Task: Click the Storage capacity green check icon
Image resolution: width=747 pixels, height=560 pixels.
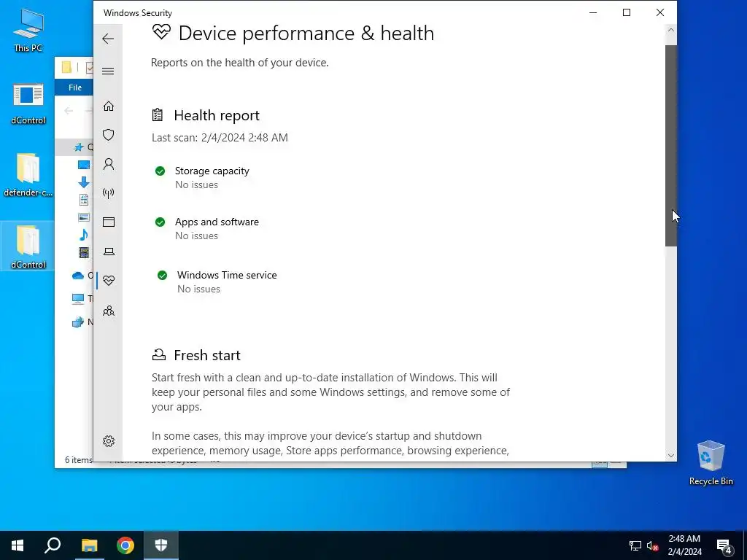Action: coord(160,171)
